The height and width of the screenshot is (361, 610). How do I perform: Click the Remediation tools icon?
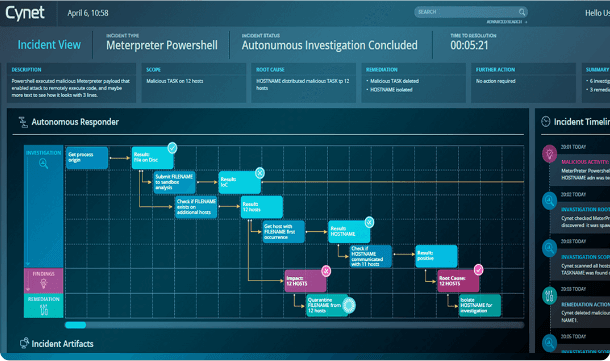[x=44, y=310]
